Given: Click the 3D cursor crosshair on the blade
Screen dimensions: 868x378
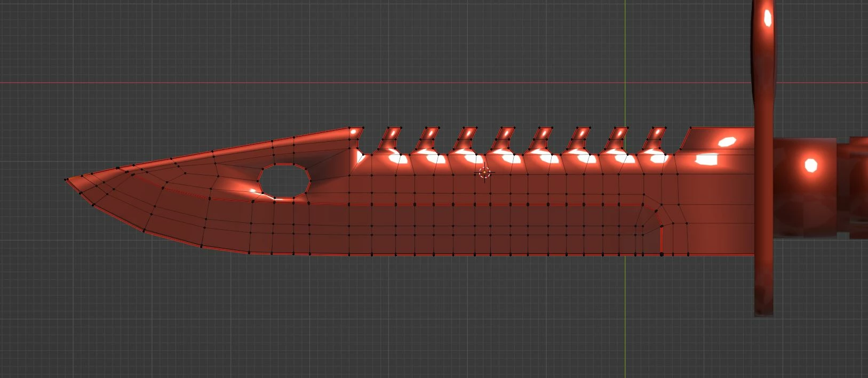Looking at the screenshot, I should coord(484,173).
